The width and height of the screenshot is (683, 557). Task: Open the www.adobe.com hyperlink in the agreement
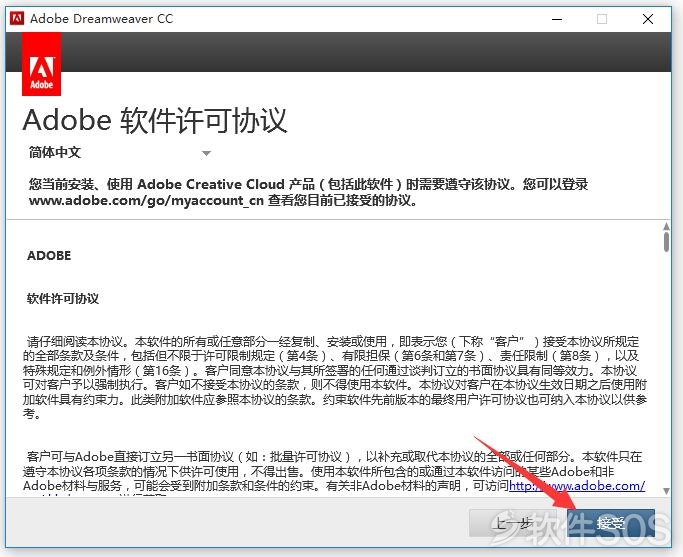pos(577,486)
